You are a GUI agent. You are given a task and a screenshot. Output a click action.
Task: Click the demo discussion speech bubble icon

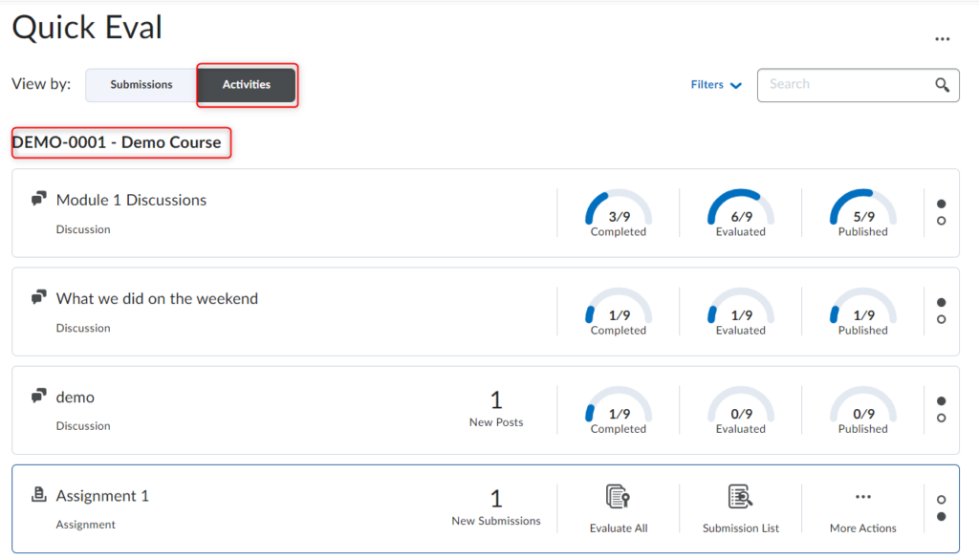[39, 396]
